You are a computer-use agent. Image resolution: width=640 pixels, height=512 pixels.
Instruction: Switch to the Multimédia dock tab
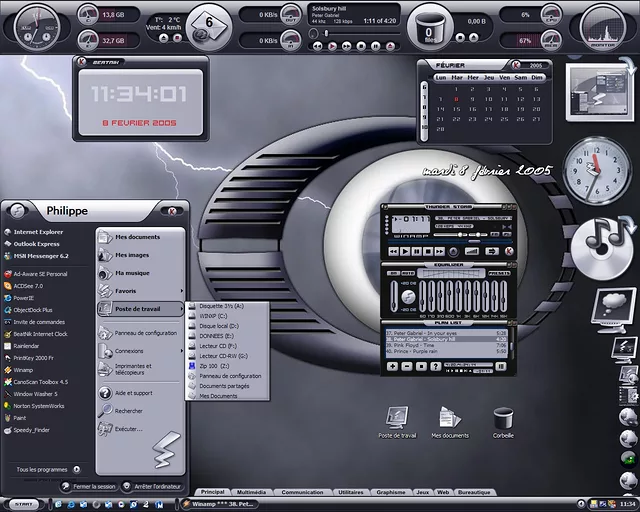(251, 492)
